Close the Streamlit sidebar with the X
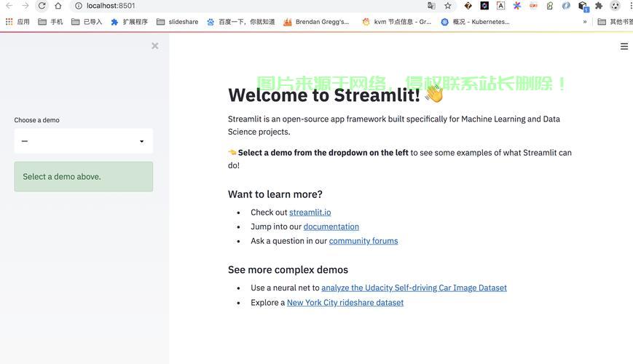This screenshot has width=633, height=364. coord(154,46)
